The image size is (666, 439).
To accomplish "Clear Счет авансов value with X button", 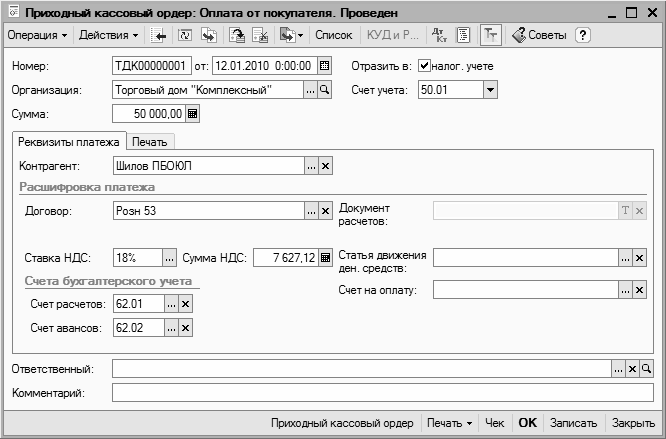I will click(x=184, y=327).
